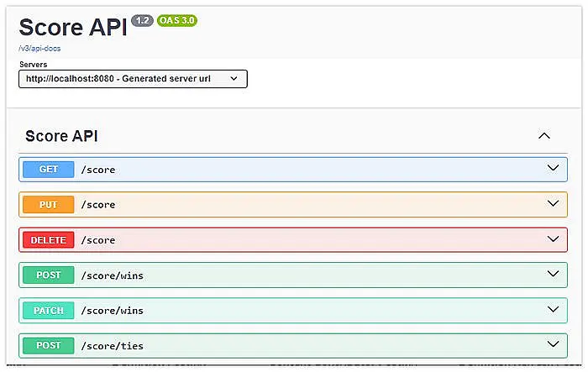Image resolution: width=588 pixels, height=372 pixels.
Task: Expand the PUT /score operation chevron
Action: (553, 203)
